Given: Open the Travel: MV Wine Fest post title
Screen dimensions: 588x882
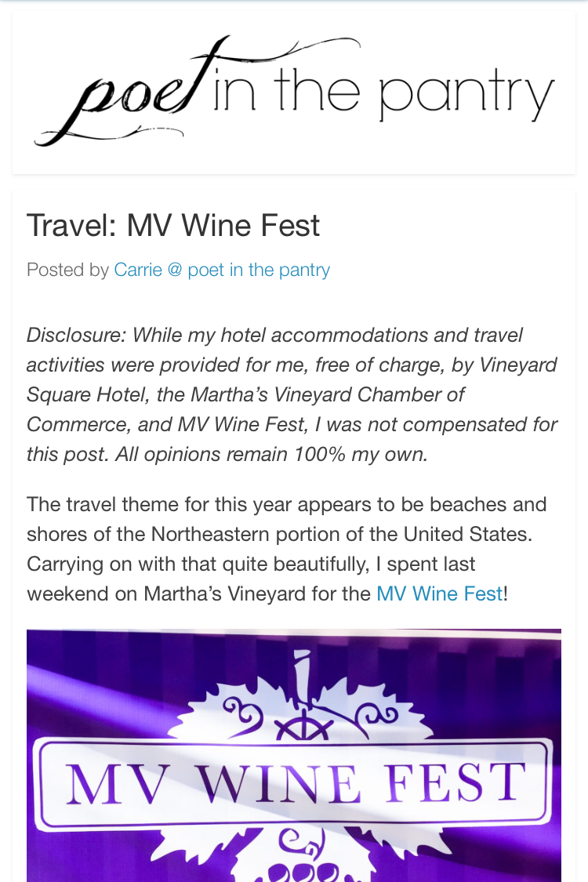Looking at the screenshot, I should [x=172, y=226].
